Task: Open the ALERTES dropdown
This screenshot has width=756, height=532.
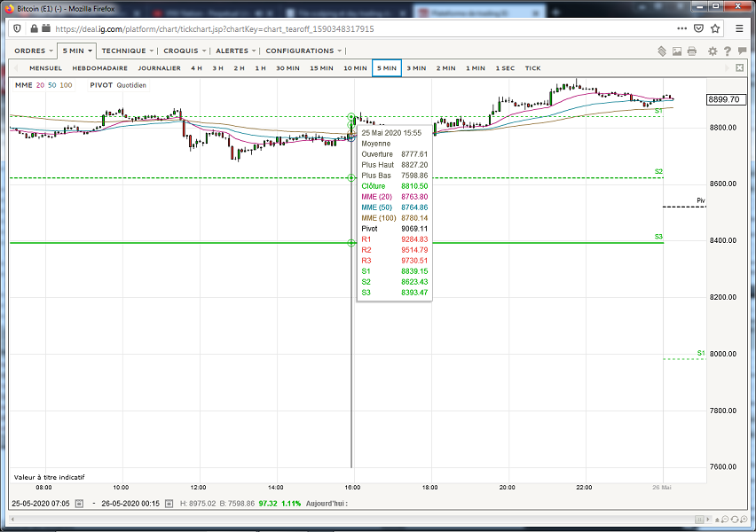Action: coord(235,51)
